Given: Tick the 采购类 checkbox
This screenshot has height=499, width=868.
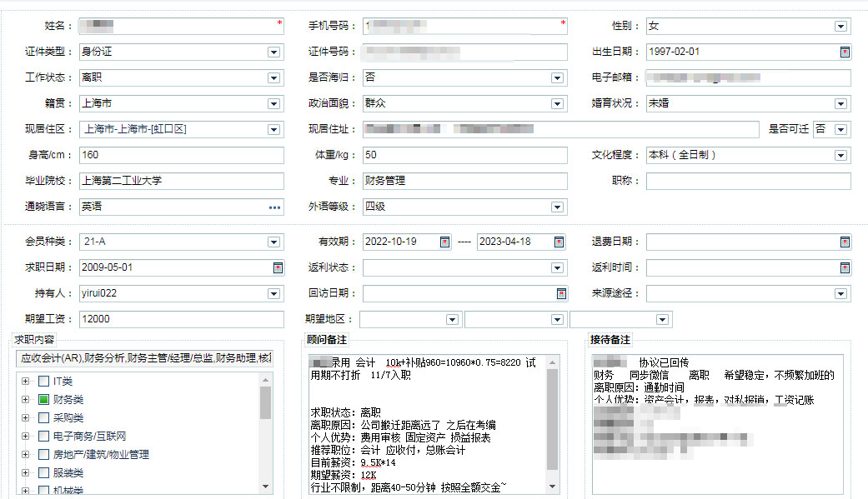Looking at the screenshot, I should click(x=43, y=417).
